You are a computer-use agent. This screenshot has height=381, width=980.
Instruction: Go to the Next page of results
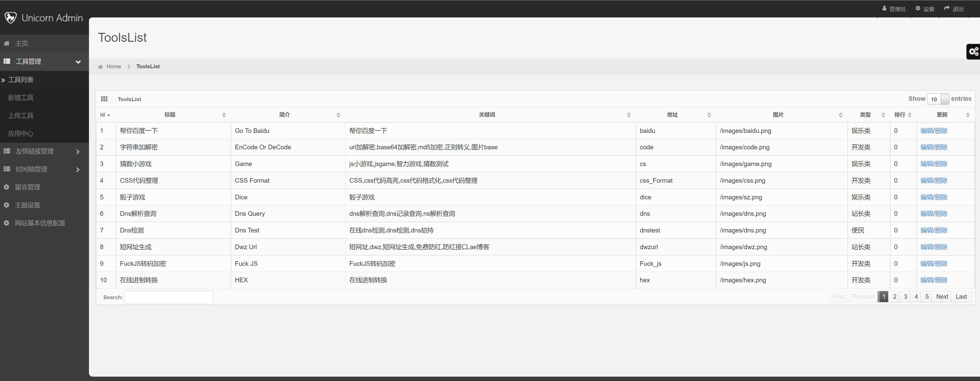click(942, 297)
